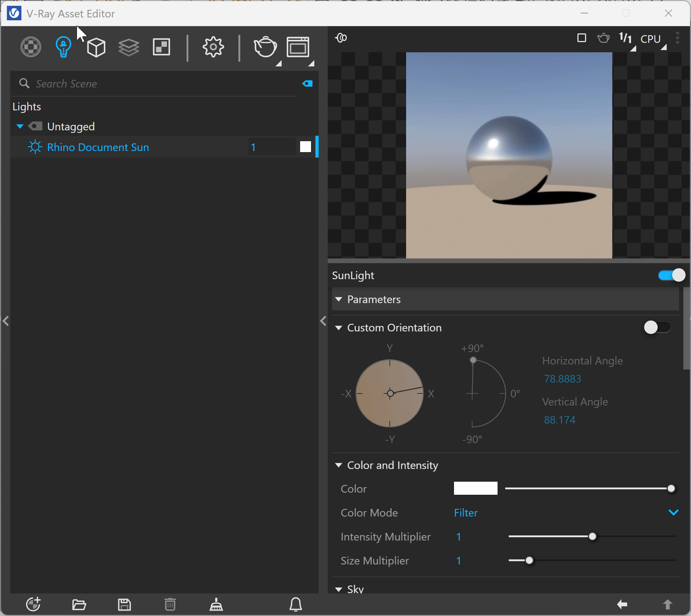Show the V-Ray frame buffer window
The height and width of the screenshot is (616, 691).
coord(298,47)
